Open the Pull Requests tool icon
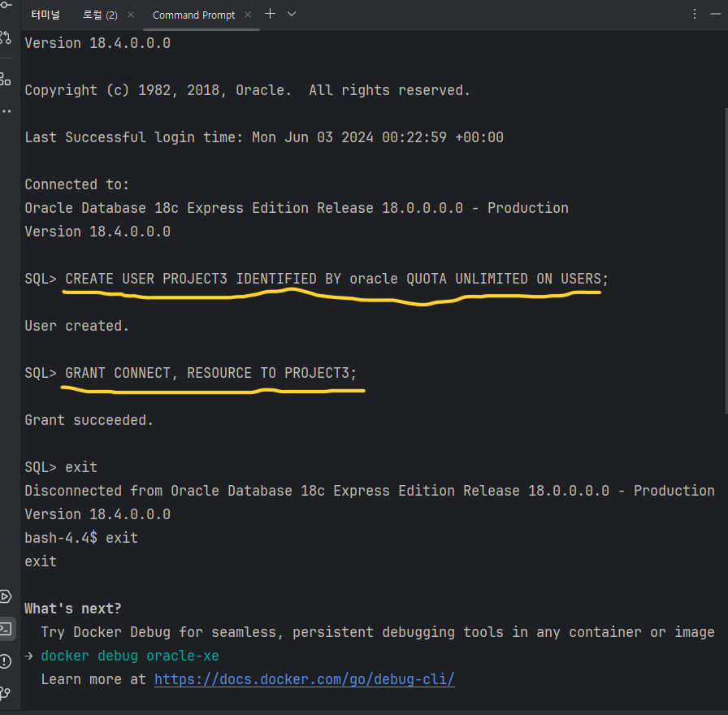 (x=6, y=37)
